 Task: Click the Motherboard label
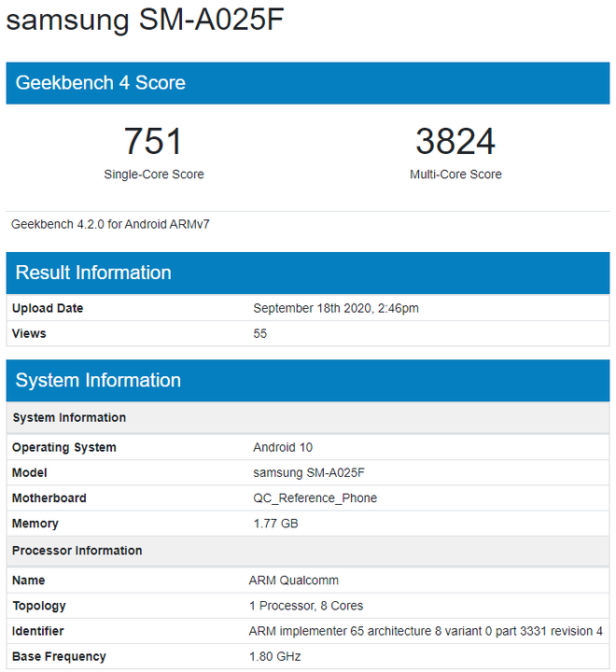pos(49,498)
